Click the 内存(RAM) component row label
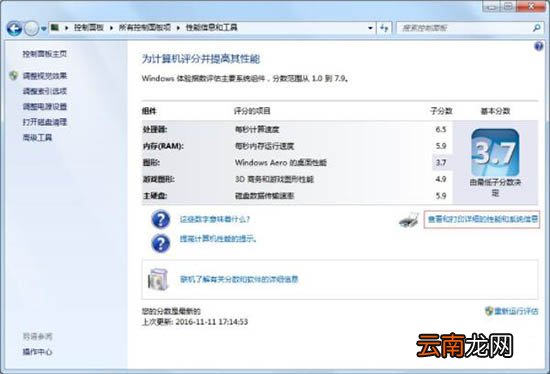550x374 pixels. pyautogui.click(x=163, y=146)
